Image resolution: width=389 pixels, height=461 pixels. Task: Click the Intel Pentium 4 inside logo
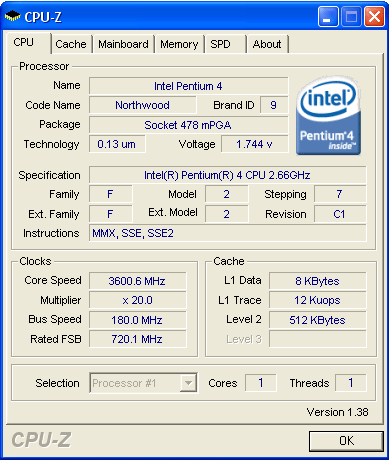(x=328, y=115)
